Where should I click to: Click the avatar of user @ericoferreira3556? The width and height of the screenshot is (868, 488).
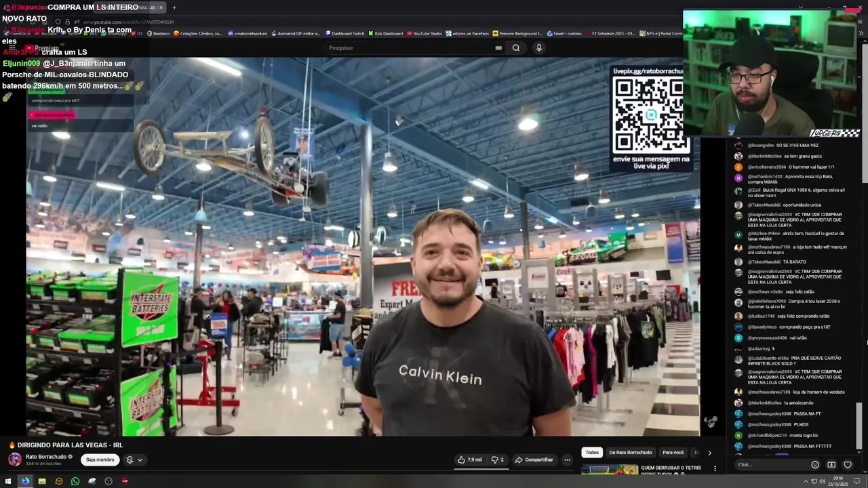click(x=738, y=167)
